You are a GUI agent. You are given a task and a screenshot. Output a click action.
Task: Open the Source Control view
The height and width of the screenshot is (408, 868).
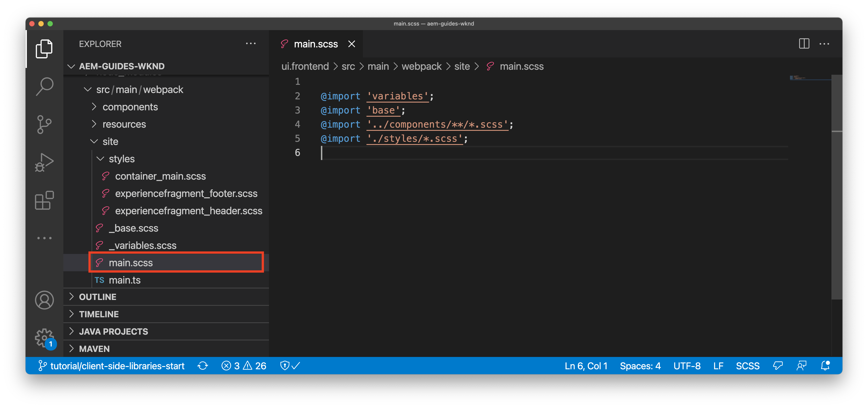(x=44, y=125)
